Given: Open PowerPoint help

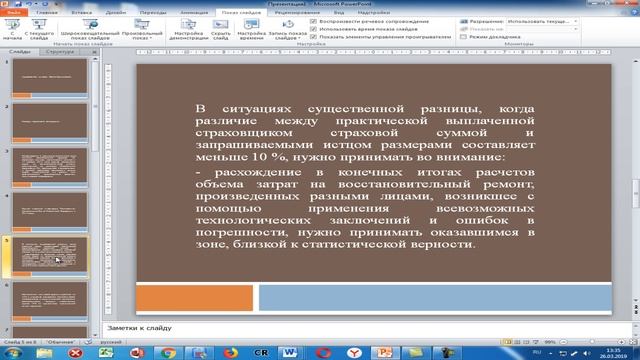Looking at the screenshot, I should [635, 12].
